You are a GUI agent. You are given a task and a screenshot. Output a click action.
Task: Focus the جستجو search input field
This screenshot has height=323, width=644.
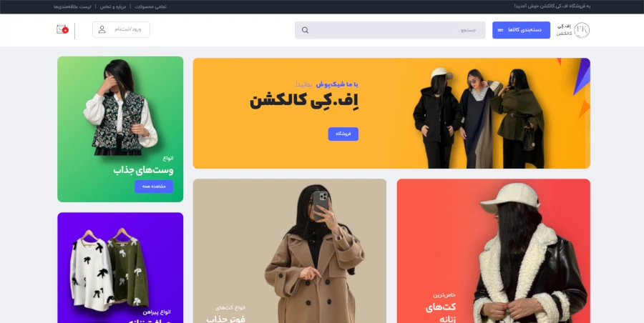tap(390, 30)
